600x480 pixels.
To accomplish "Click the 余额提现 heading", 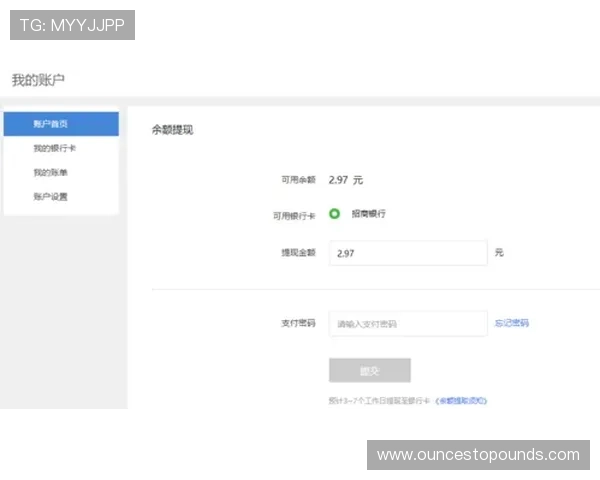I will click(173, 130).
